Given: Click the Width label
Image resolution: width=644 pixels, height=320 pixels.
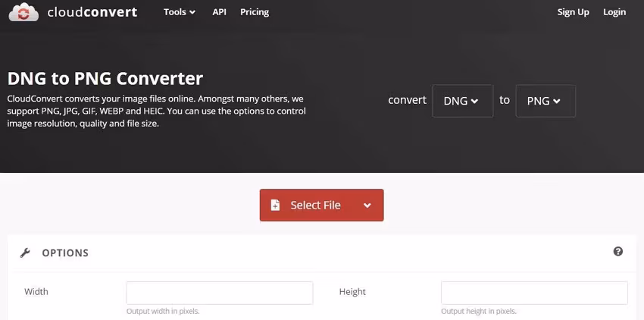Looking at the screenshot, I should pyautogui.click(x=36, y=292).
